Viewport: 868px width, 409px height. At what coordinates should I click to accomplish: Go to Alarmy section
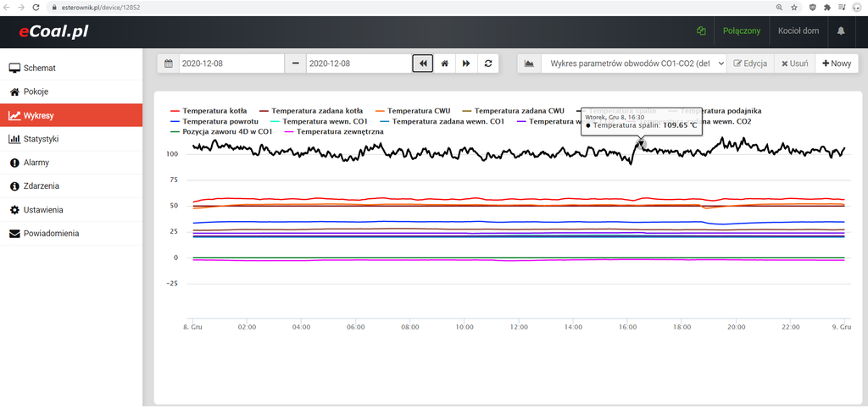coord(36,163)
